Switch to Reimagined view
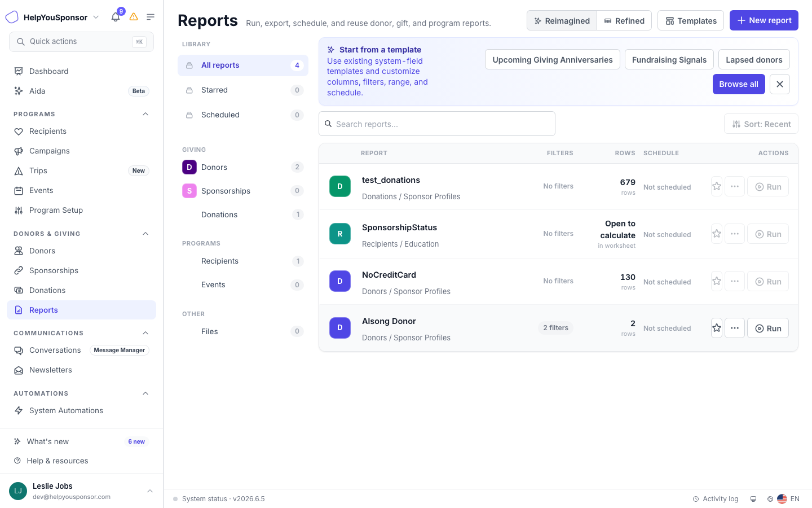Viewport: 812px width, 508px height. tap(562, 21)
